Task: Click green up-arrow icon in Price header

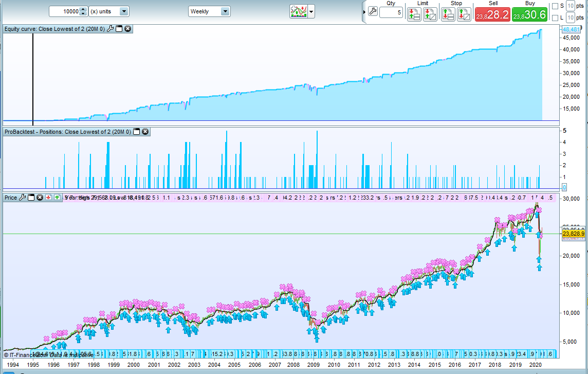Action: click(x=57, y=197)
